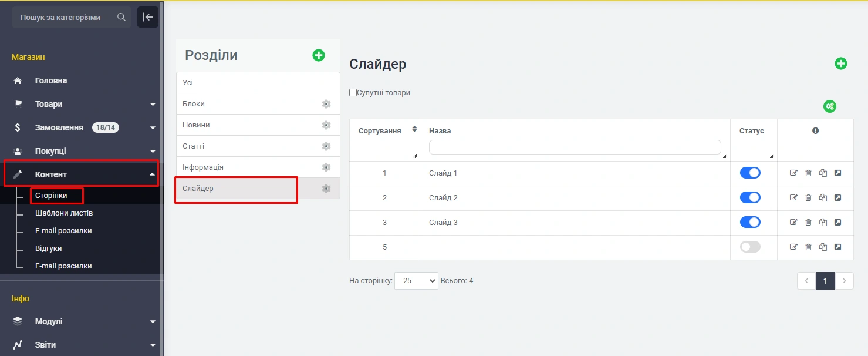Enable status toggle for row 5
The height and width of the screenshot is (356, 868).
[750, 247]
